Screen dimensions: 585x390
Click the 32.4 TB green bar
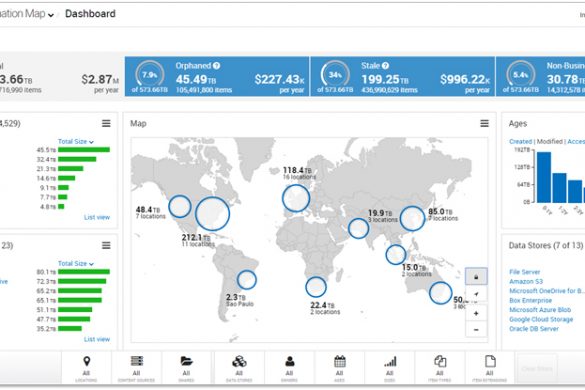(x=77, y=159)
